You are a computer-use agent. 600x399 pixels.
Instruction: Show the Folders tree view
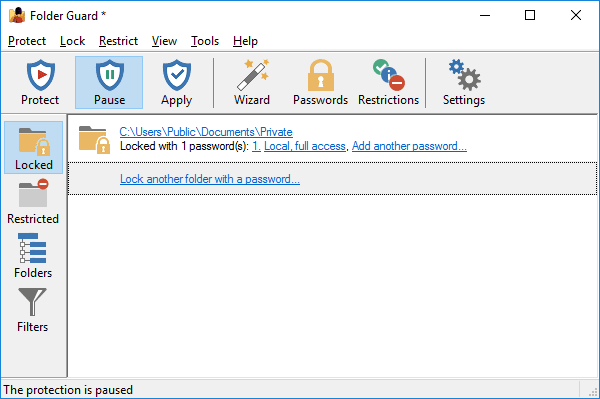point(33,256)
